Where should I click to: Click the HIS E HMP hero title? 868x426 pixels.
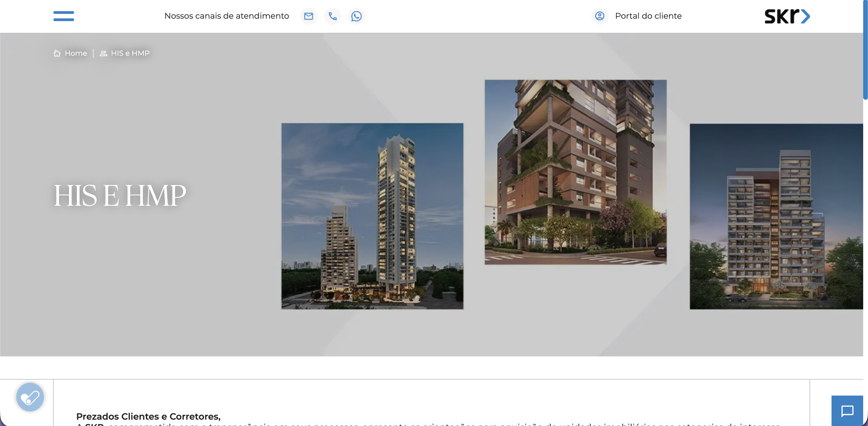(120, 195)
